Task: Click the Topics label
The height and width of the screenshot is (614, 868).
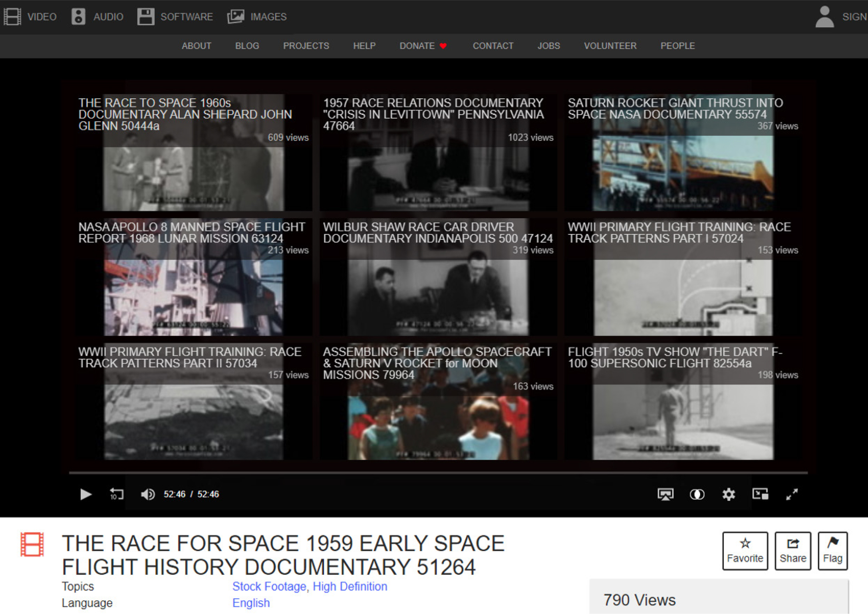Action: coord(78,586)
